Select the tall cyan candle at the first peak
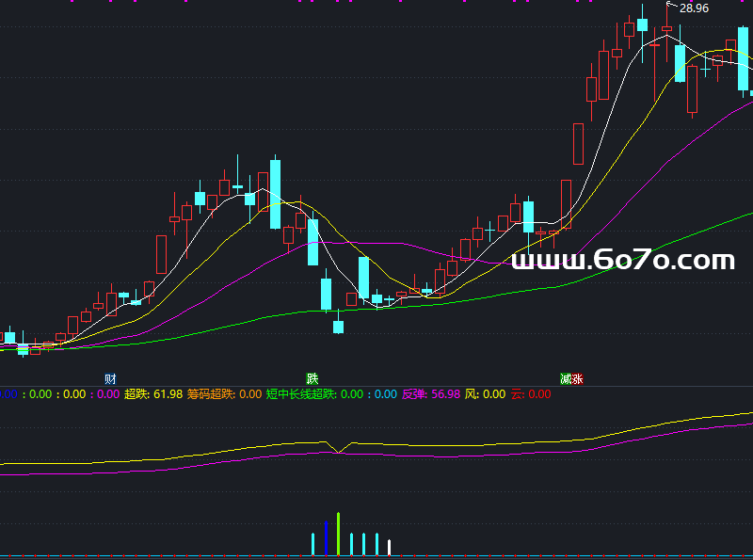 [x=275, y=194]
